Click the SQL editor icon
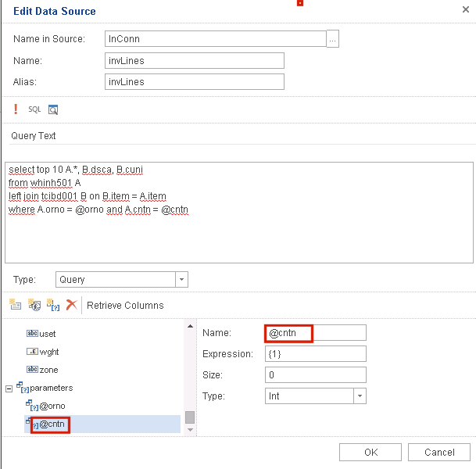 pos(34,109)
